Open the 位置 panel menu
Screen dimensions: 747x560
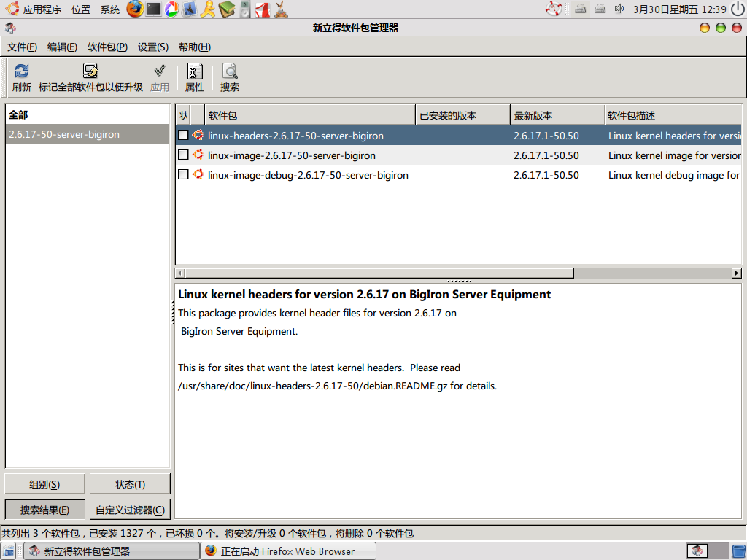point(80,9)
